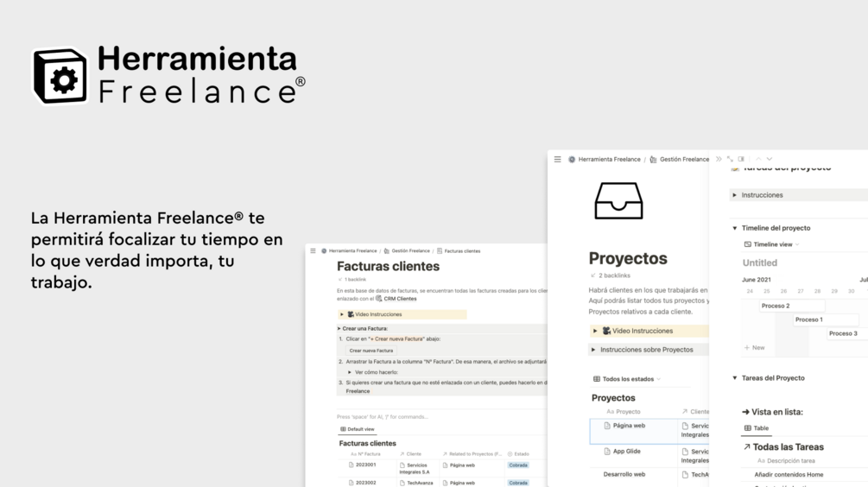
Task: Click the Descripción tarea column header
Action: click(786, 460)
